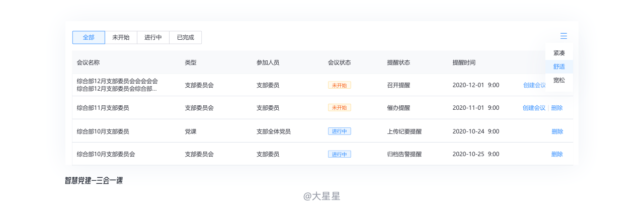Delete the 2020-10-25 archive reminder row
This screenshot has width=644, height=210.
pyautogui.click(x=557, y=154)
